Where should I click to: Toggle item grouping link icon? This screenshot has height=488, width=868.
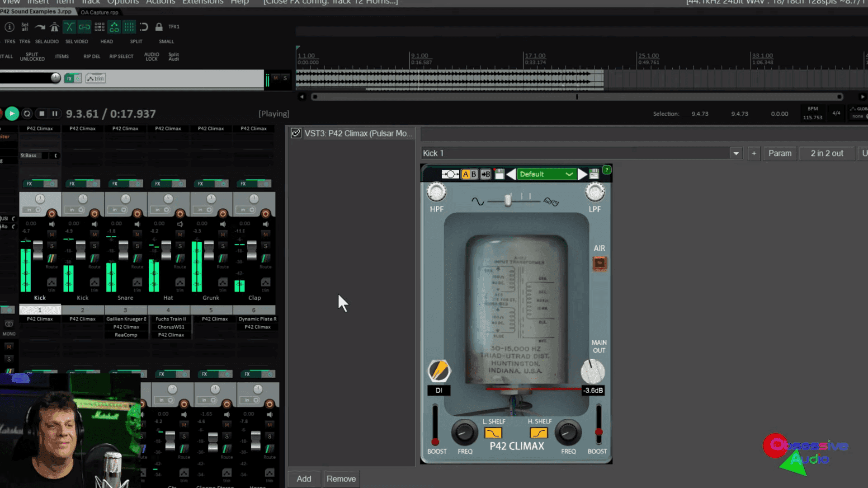pos(84,27)
